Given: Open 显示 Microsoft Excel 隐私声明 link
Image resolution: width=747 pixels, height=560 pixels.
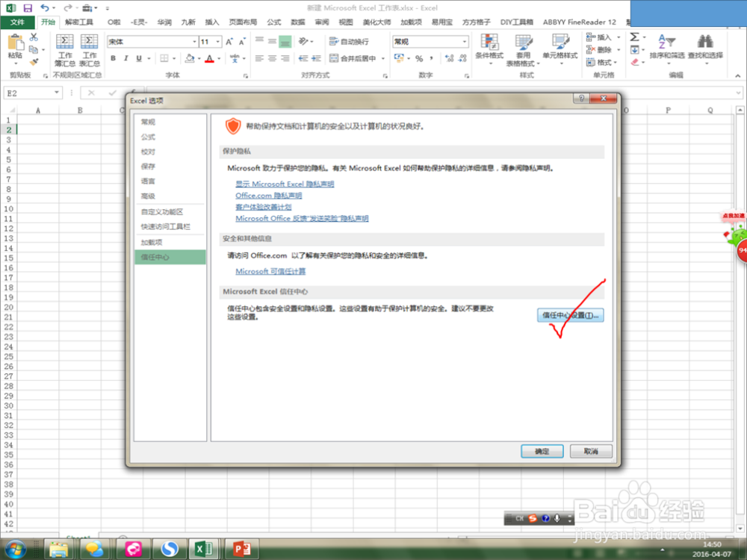Looking at the screenshot, I should point(285,184).
